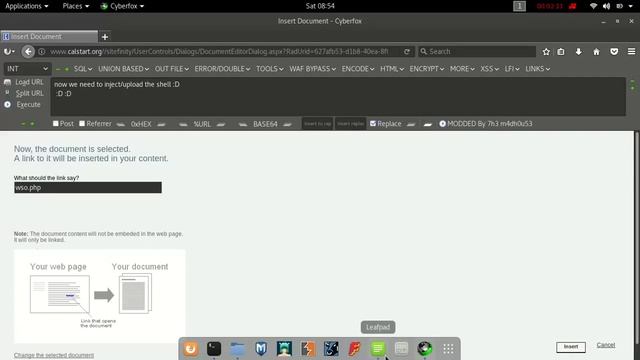
Task: Click the browser back arrow button
Action: coord(28,51)
